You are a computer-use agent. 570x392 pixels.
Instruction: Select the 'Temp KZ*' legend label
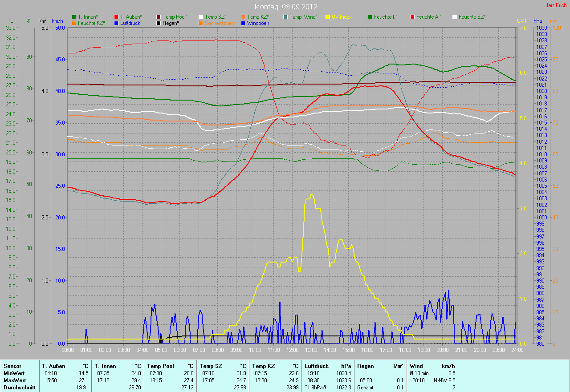click(258, 17)
